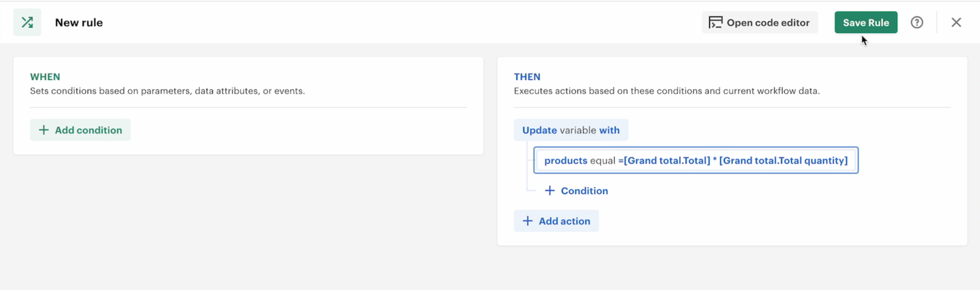Click the Add condition label under WHEN
Viewport: 980px width, 290px height.
click(x=89, y=130)
